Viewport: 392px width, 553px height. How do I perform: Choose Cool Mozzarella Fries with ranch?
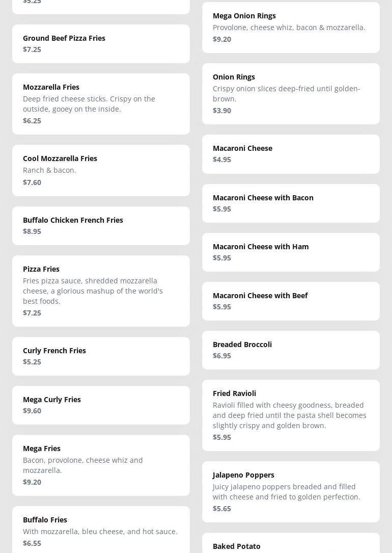click(101, 170)
